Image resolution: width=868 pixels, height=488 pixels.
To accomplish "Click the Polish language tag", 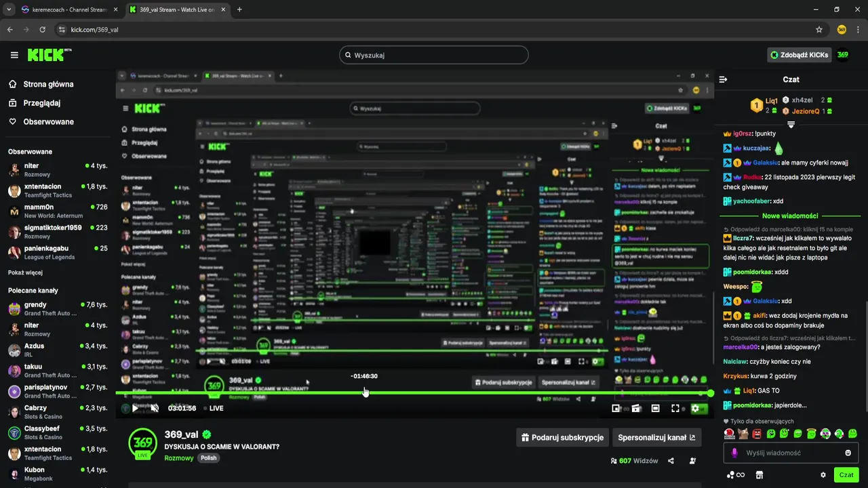I will pyautogui.click(x=208, y=458).
